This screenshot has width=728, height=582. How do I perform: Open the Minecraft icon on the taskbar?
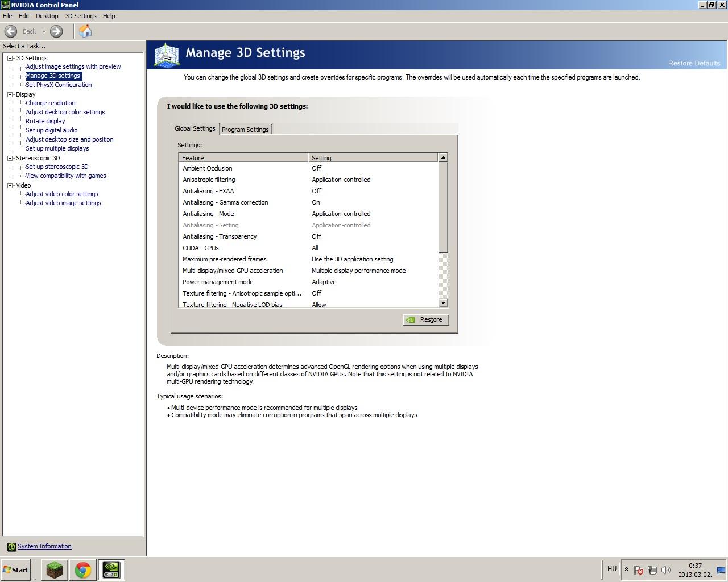55,569
